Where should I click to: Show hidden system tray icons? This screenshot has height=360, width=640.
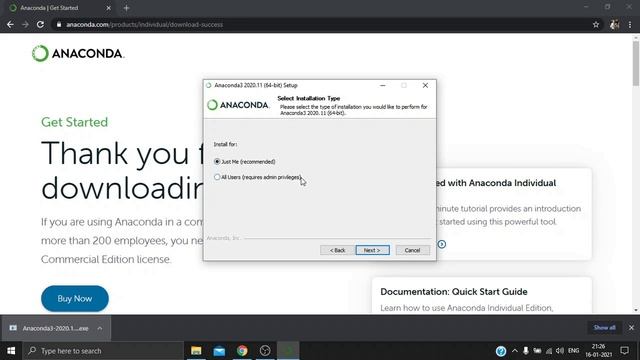click(515, 351)
